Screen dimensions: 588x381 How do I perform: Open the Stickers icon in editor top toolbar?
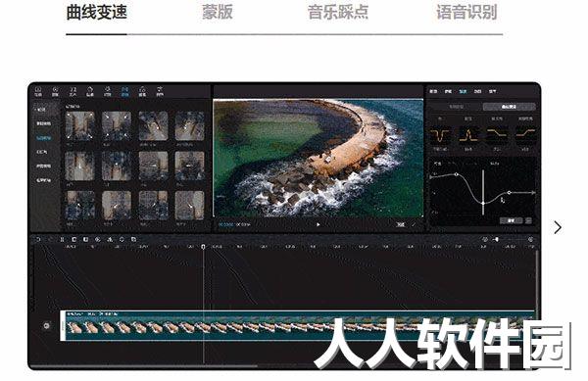click(x=90, y=91)
